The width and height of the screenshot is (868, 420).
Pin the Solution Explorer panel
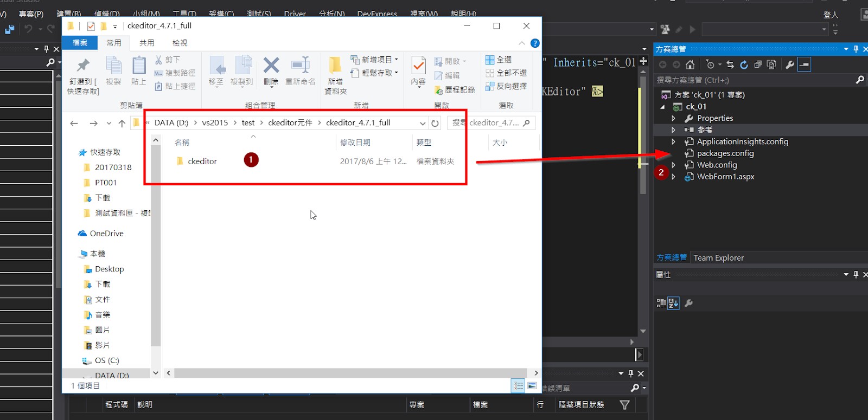click(x=856, y=49)
